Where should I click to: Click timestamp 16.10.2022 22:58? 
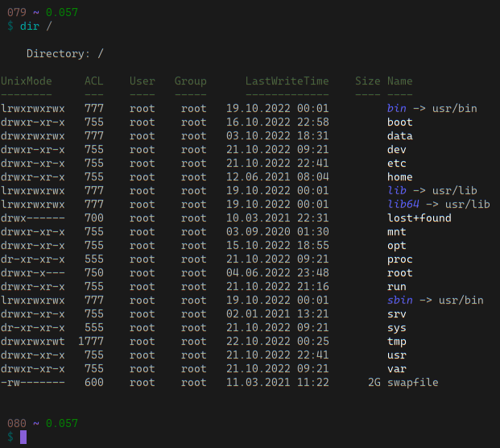(x=278, y=122)
